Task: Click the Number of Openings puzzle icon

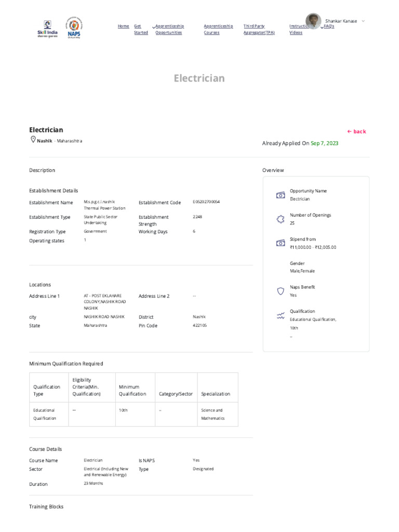Action: (x=281, y=219)
